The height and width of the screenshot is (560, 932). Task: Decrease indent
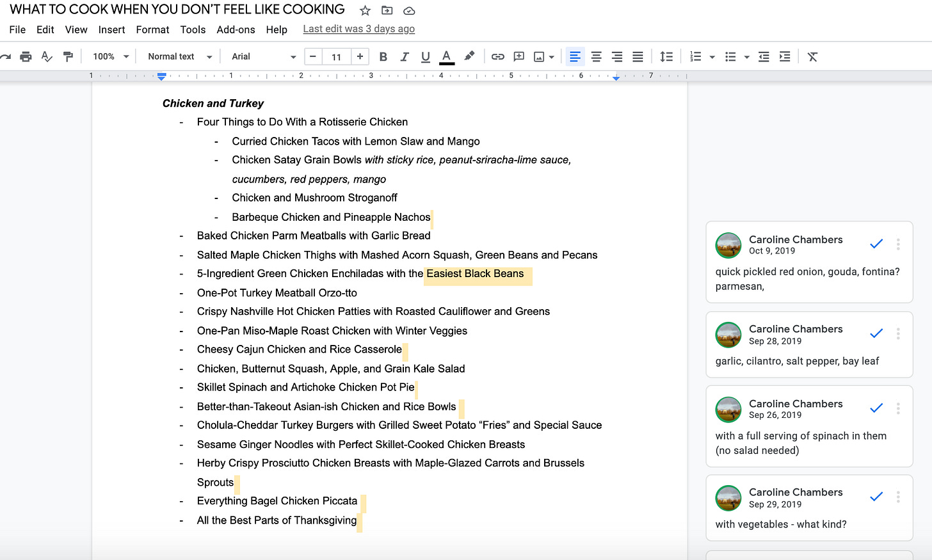764,56
